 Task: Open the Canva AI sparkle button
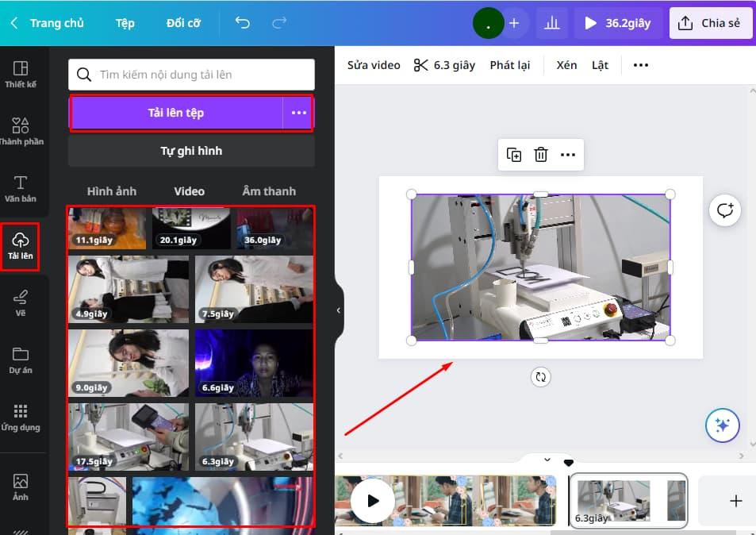722,425
